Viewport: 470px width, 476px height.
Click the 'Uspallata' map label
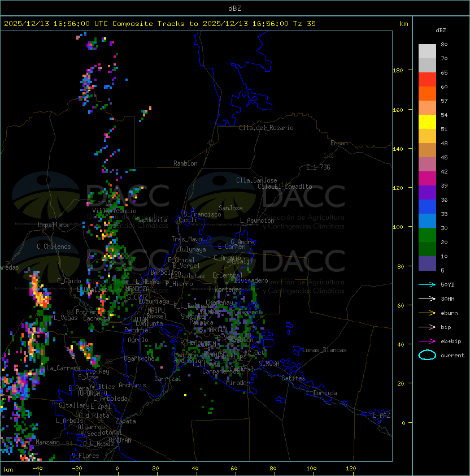point(53,225)
